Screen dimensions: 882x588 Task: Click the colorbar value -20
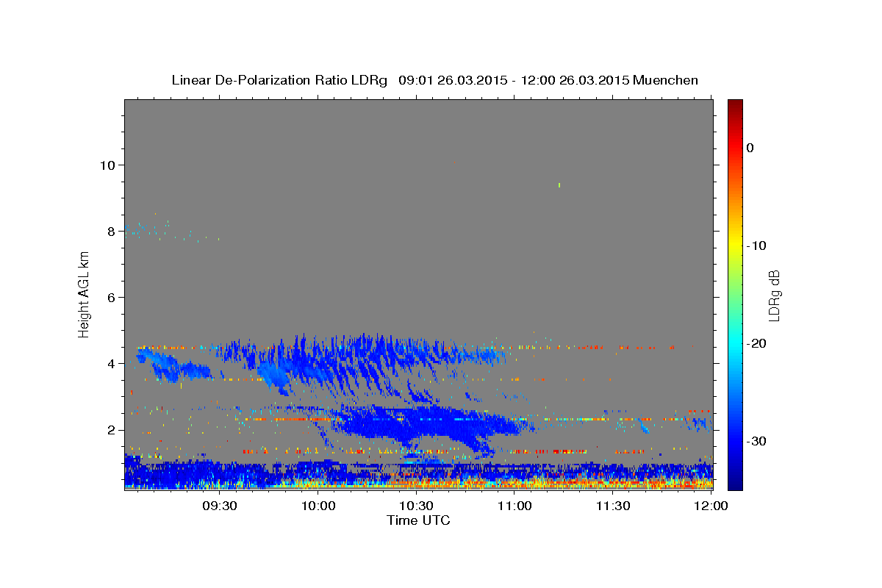coord(756,343)
